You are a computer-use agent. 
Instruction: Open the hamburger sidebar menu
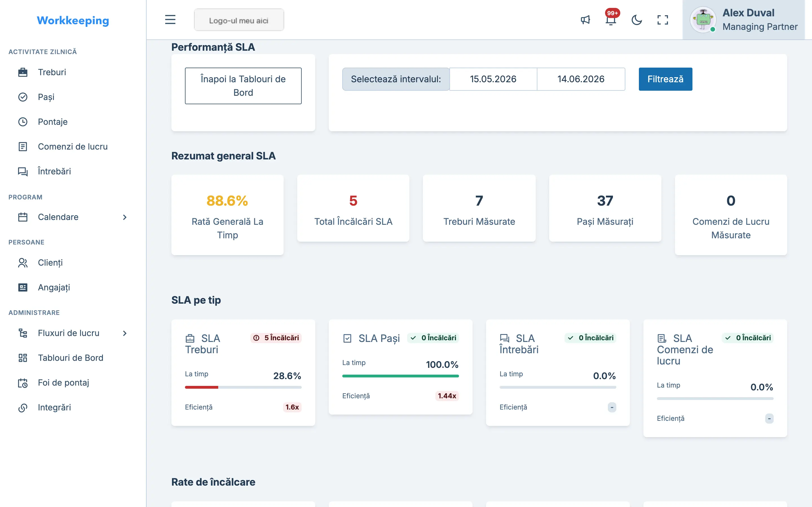pos(170,20)
